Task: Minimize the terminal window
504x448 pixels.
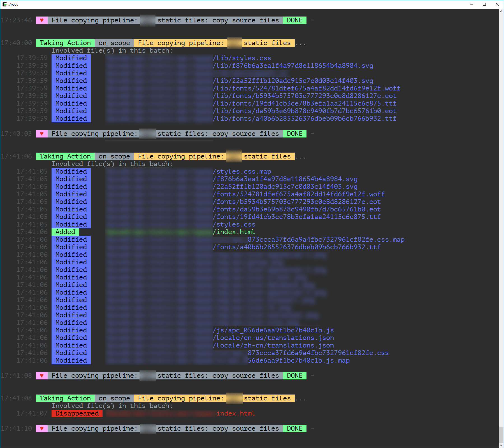Action: (472, 4)
